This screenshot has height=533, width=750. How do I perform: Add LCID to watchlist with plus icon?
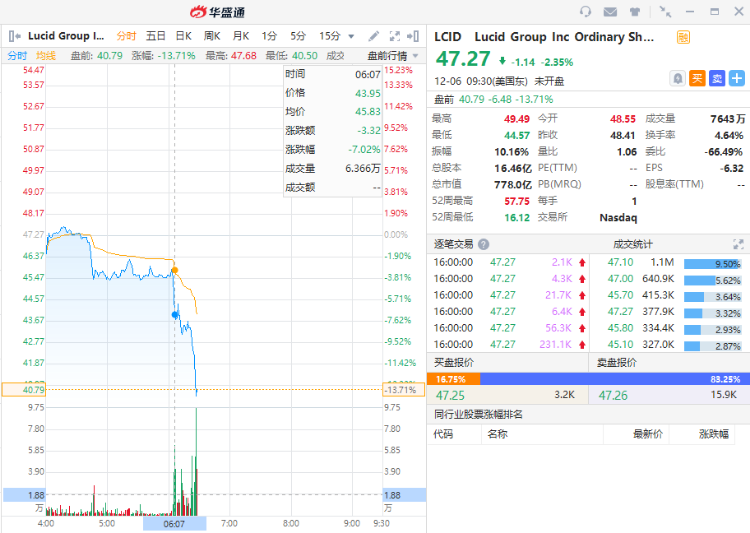point(737,78)
